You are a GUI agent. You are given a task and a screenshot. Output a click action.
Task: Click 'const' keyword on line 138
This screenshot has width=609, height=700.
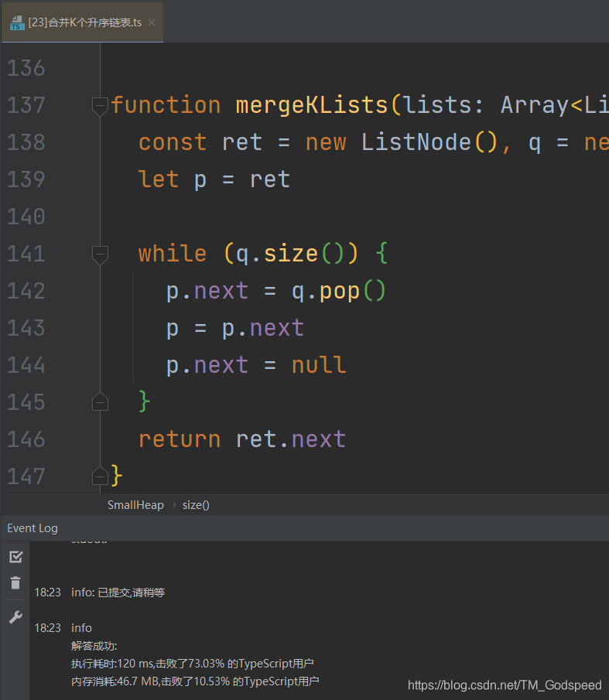click(x=173, y=142)
